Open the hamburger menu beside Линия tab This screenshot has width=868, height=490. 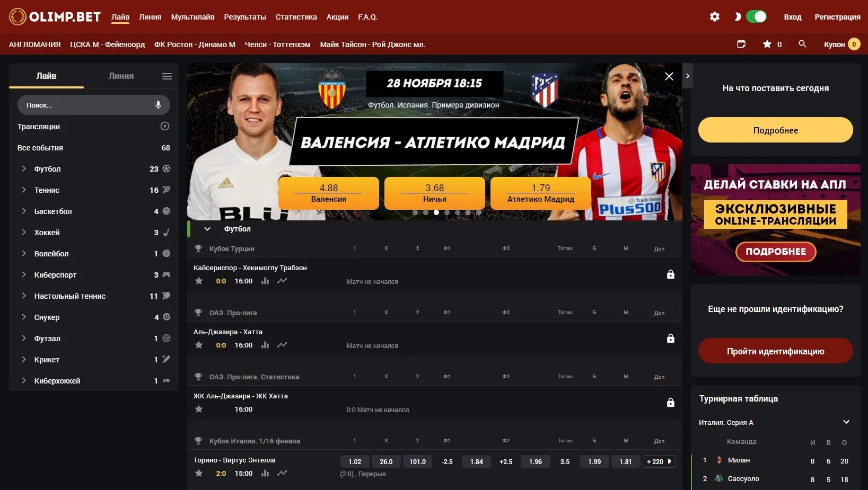coord(167,76)
